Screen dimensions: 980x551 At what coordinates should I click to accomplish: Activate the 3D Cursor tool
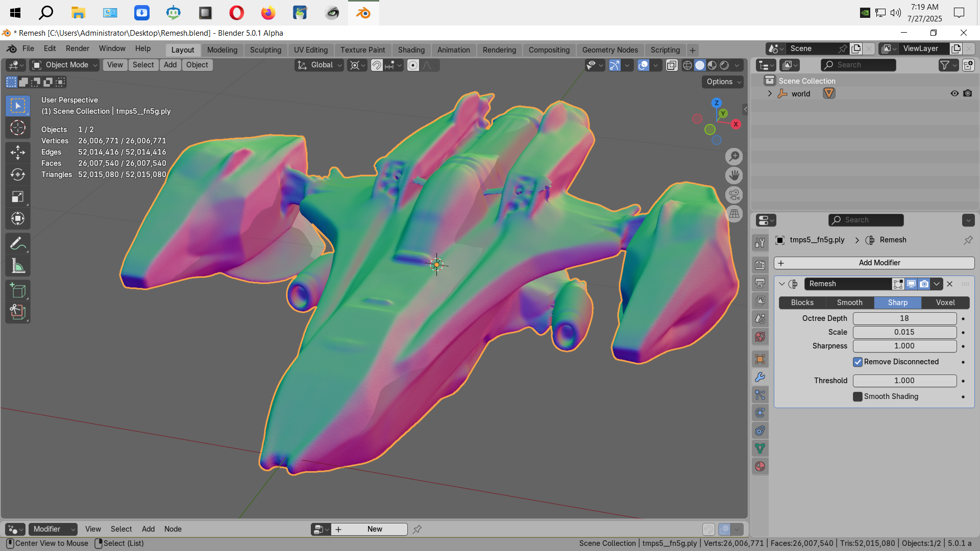[18, 128]
